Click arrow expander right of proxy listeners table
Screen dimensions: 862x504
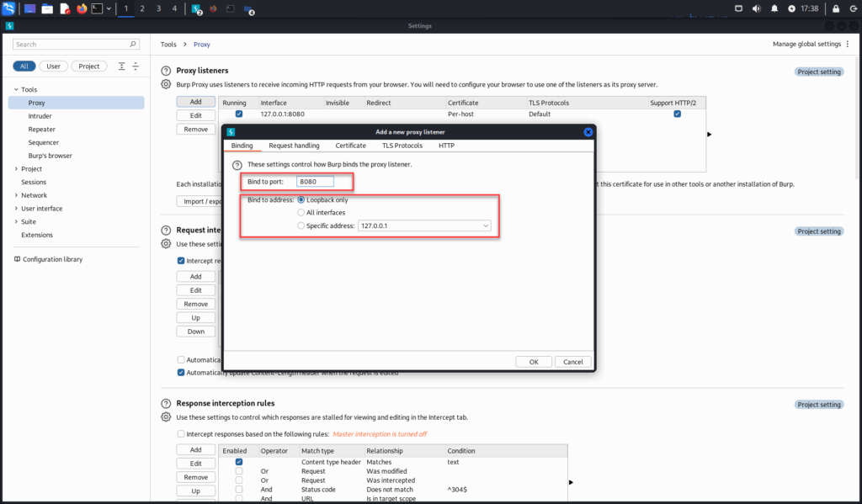(x=709, y=134)
